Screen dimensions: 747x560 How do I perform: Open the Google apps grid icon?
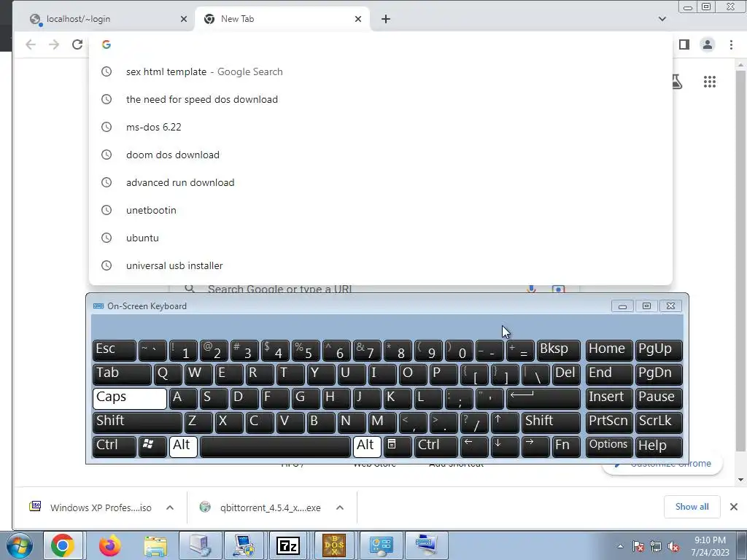[x=709, y=82]
